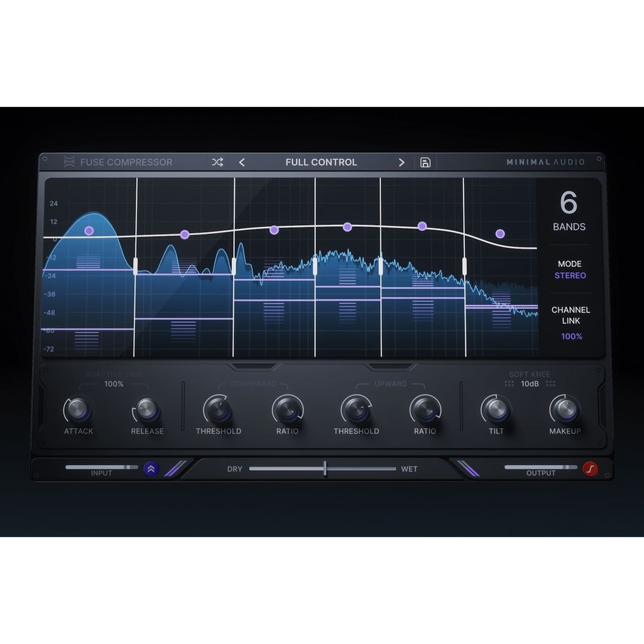This screenshot has height=644, width=644.
Task: Click the Downward Threshold knob
Action: click(218, 409)
